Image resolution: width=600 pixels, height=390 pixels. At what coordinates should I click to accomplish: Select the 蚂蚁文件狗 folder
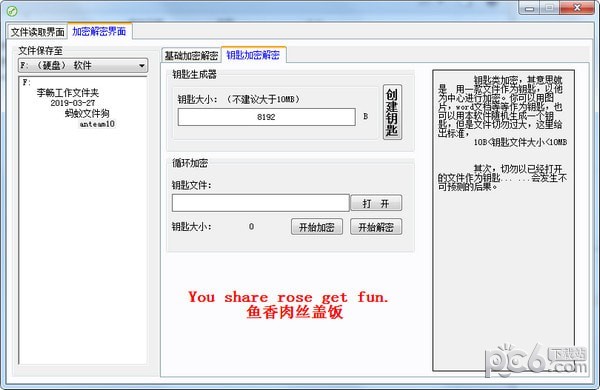[87, 113]
